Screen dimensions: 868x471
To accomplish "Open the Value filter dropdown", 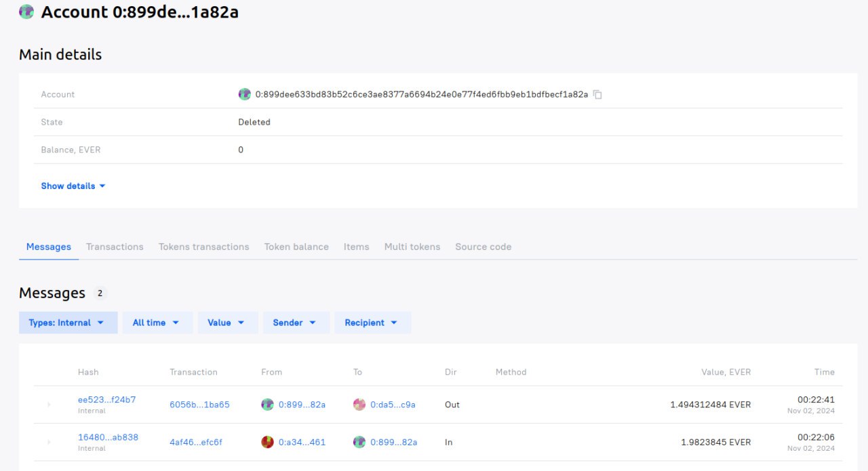I will coord(227,323).
